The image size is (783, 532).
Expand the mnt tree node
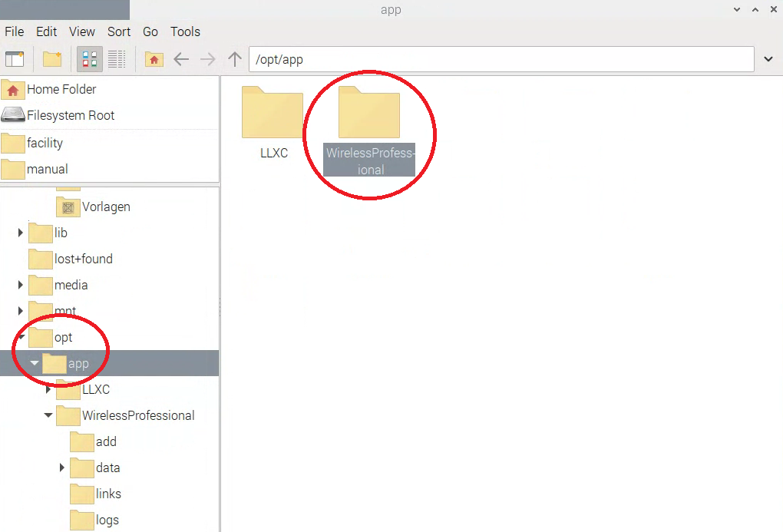(x=20, y=311)
